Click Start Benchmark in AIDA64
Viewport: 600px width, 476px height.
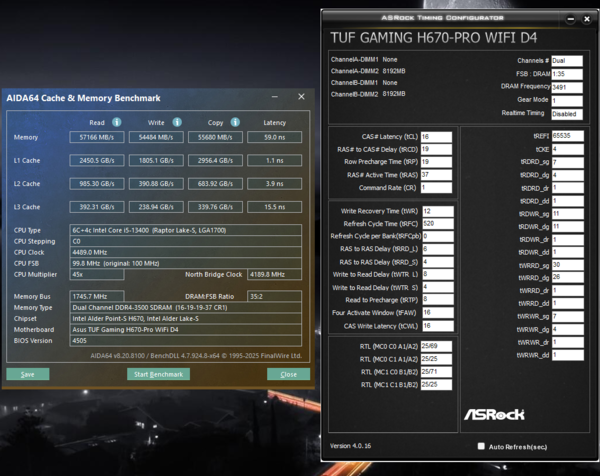[158, 374]
